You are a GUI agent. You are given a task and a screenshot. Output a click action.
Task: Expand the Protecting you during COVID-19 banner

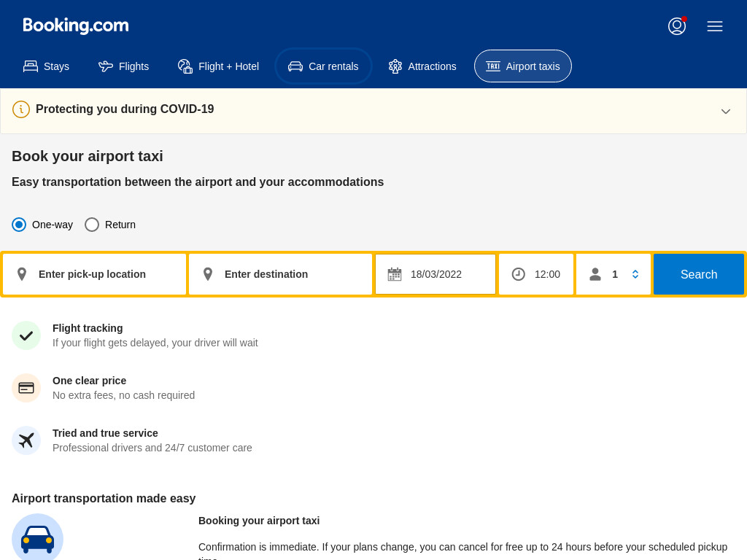click(726, 112)
